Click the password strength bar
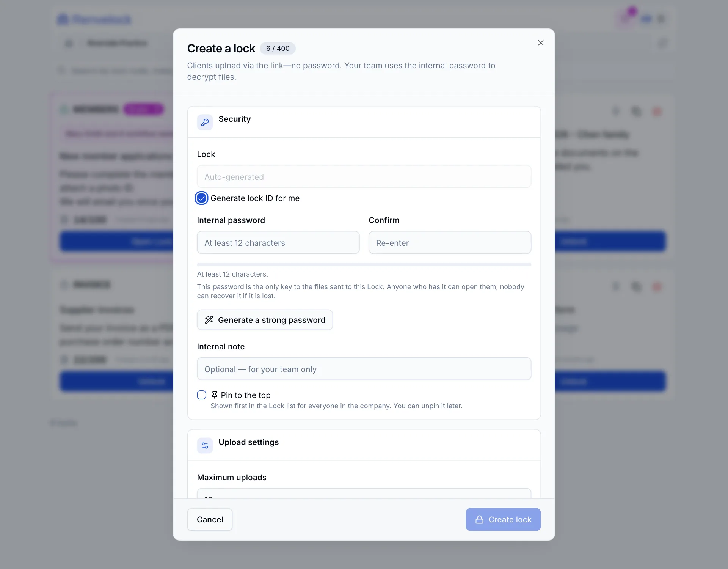Image resolution: width=728 pixels, height=569 pixels. click(364, 264)
